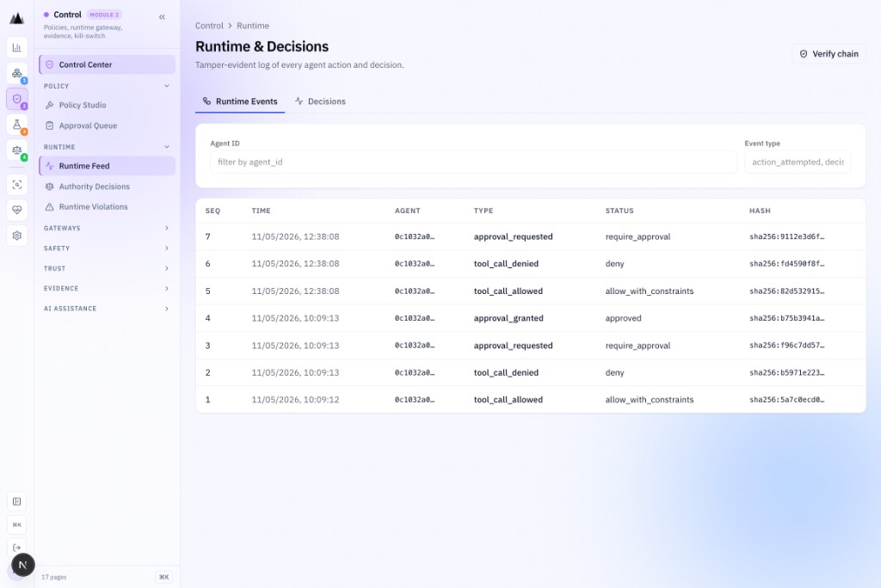The height and width of the screenshot is (588, 881).
Task: Click the 17 pages footer text
Action: point(54,578)
